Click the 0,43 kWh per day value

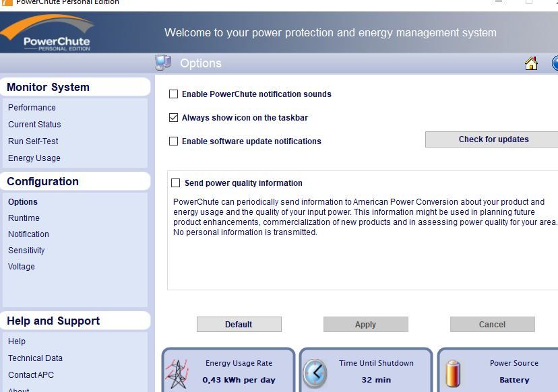239,380
